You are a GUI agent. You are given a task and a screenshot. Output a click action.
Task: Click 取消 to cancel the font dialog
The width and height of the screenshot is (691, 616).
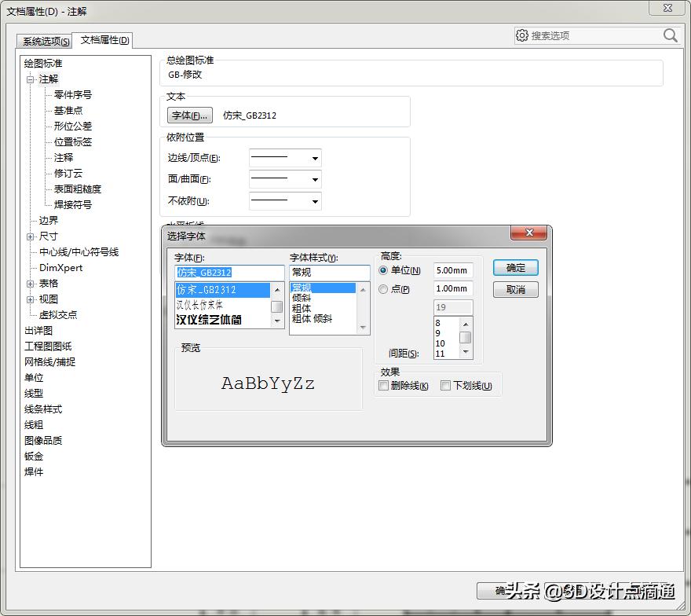coord(515,290)
